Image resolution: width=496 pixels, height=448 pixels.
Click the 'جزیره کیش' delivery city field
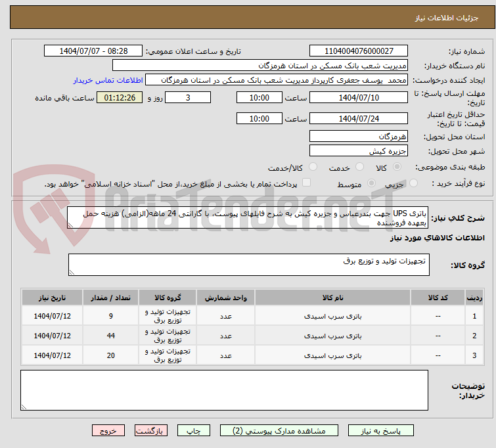pyautogui.click(x=358, y=151)
